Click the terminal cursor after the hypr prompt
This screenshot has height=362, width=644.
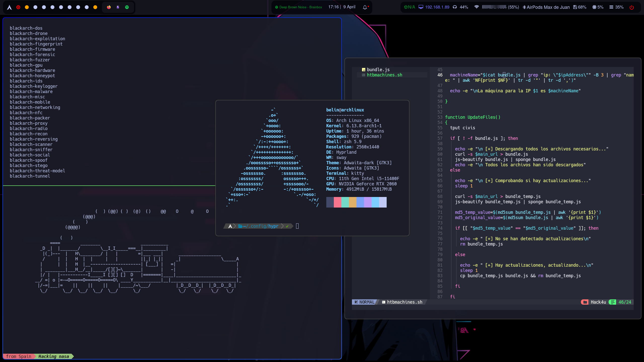pos(297,226)
